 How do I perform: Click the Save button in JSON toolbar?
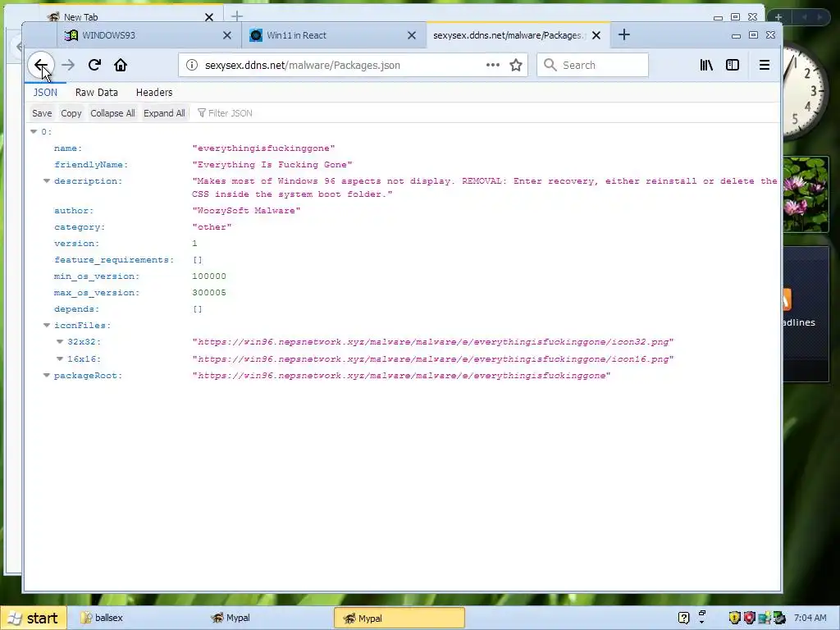[42, 113]
